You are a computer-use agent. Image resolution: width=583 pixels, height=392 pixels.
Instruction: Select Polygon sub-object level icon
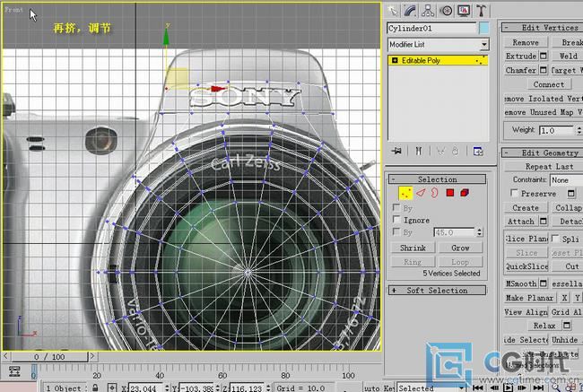[450, 193]
